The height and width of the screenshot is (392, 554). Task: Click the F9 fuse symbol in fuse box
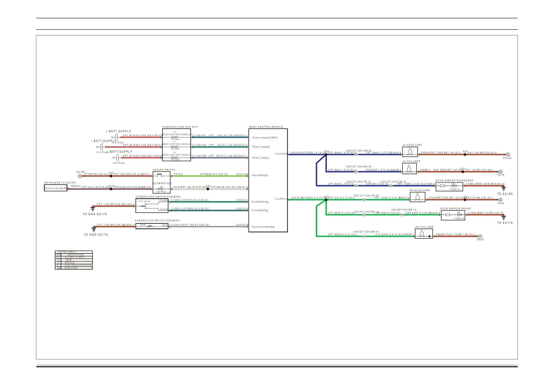[174, 137]
